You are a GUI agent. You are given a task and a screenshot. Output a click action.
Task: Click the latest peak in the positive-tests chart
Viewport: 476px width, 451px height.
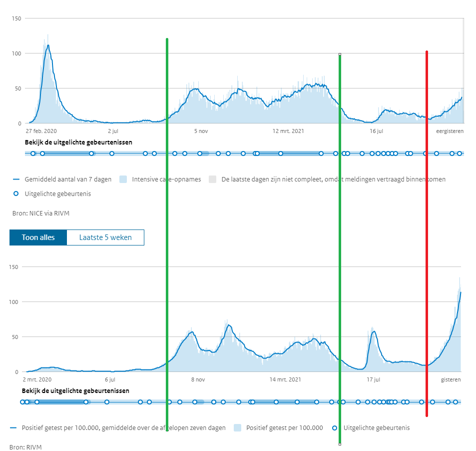click(460, 292)
